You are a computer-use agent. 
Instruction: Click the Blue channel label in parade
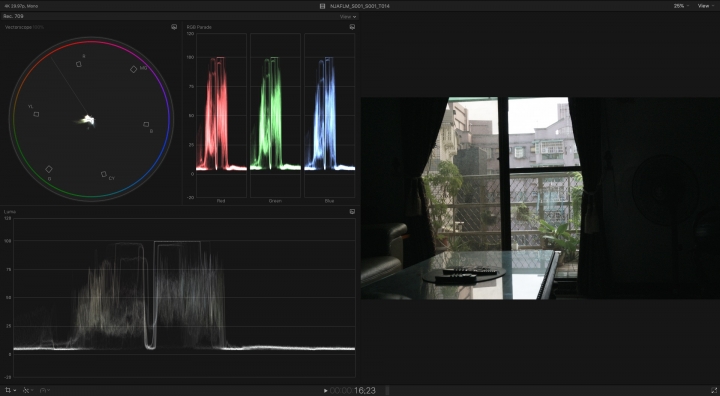pyautogui.click(x=329, y=201)
